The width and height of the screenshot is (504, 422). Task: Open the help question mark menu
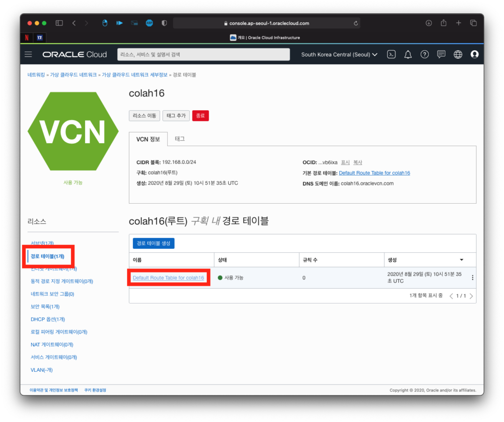click(424, 55)
